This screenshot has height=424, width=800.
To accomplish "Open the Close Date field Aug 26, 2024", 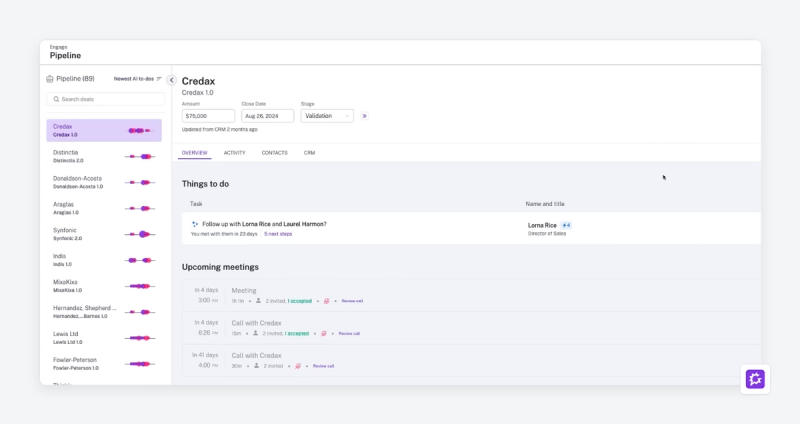I will coord(267,116).
